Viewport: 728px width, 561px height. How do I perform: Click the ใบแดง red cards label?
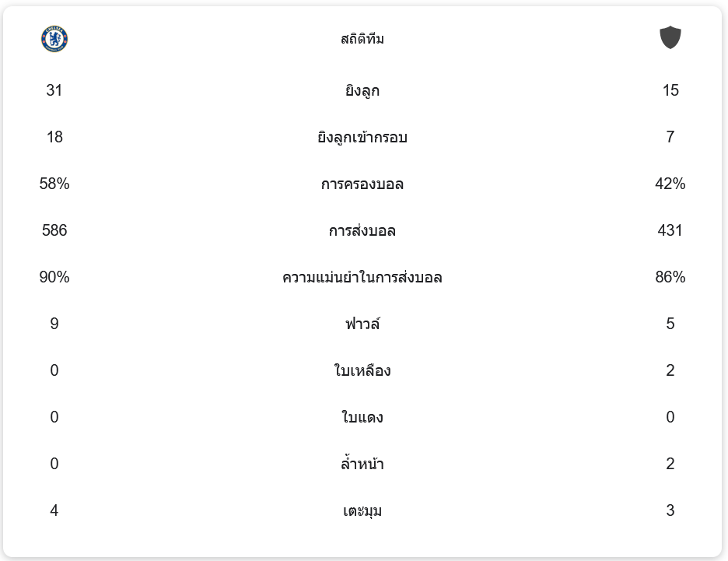(362, 418)
